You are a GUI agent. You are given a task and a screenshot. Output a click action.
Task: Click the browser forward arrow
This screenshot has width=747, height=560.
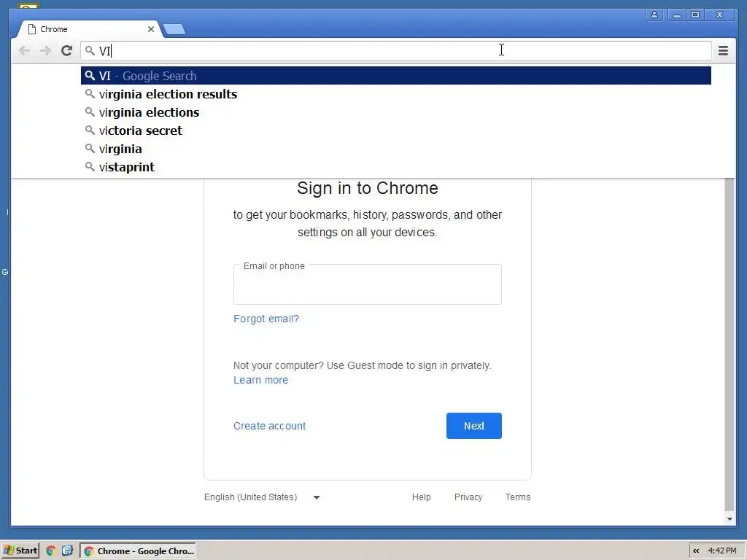(45, 50)
